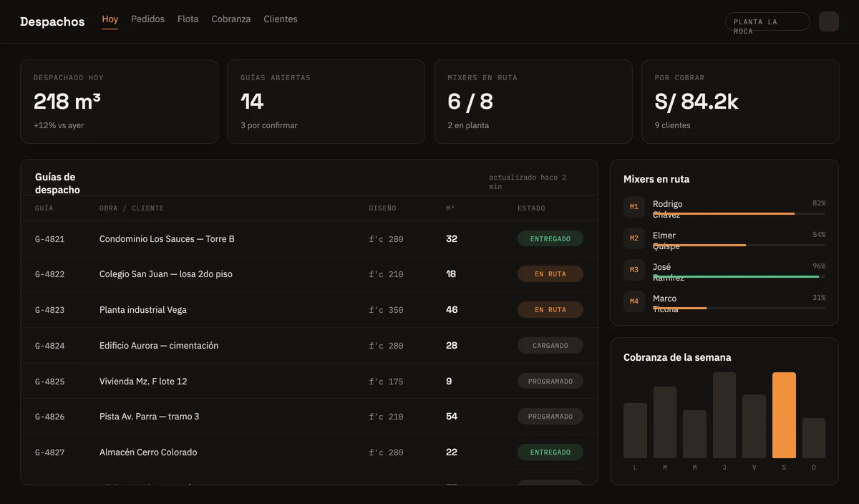The width and height of the screenshot is (859, 504).
Task: Open the Pedidos tab
Action: pyautogui.click(x=147, y=19)
